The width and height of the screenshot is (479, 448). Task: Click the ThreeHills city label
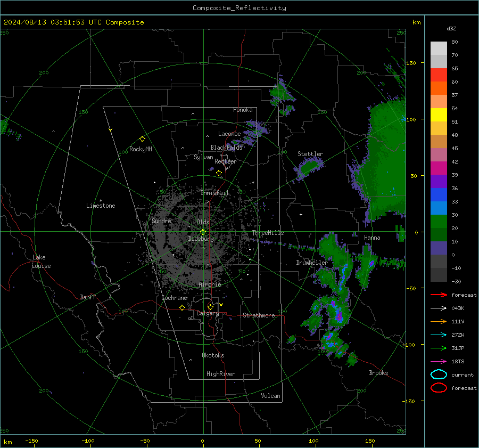268,233
